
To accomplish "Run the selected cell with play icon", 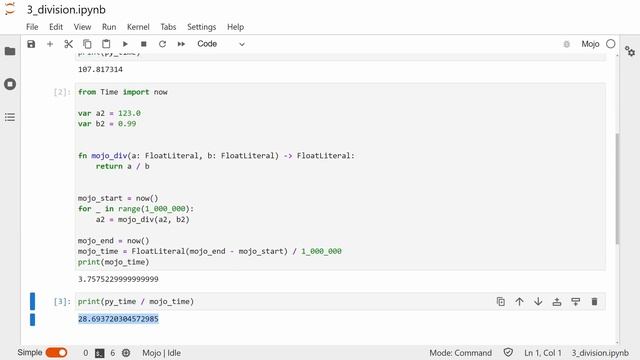I will (125, 44).
